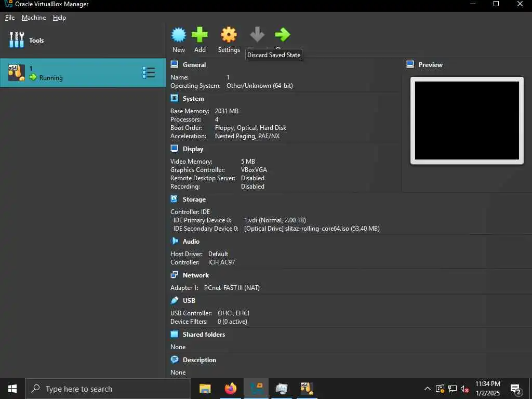
Task: Click the Storage section disk icon
Action: (174, 199)
